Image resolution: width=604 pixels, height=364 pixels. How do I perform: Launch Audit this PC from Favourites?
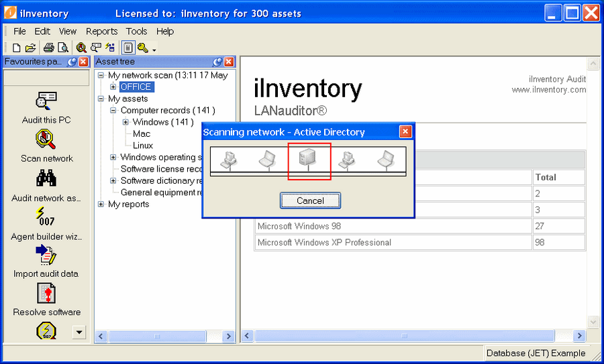[46, 101]
